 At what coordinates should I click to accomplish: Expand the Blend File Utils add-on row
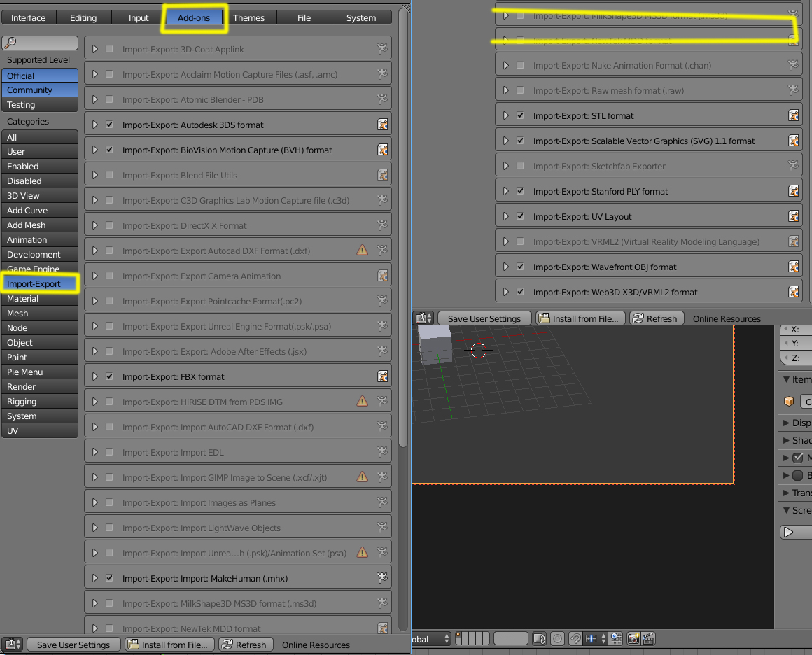(x=94, y=175)
